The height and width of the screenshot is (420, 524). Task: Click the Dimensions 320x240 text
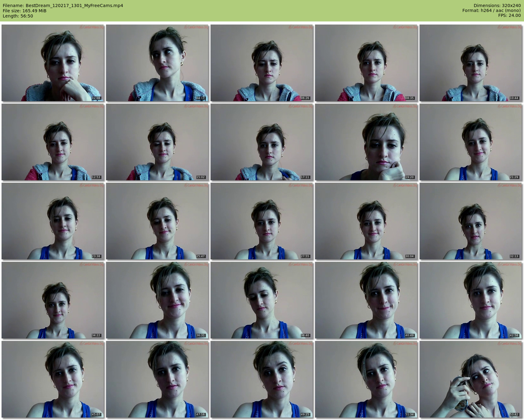pyautogui.click(x=497, y=6)
